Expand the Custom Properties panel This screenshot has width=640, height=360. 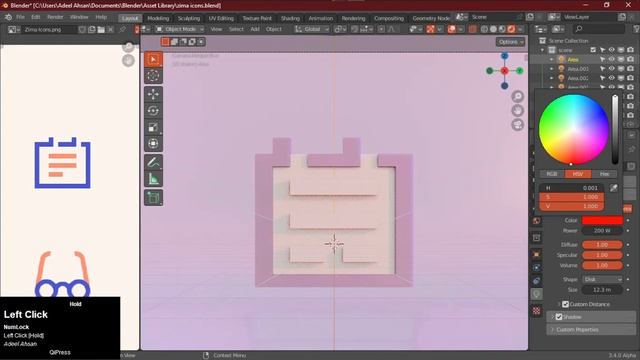[591, 329]
